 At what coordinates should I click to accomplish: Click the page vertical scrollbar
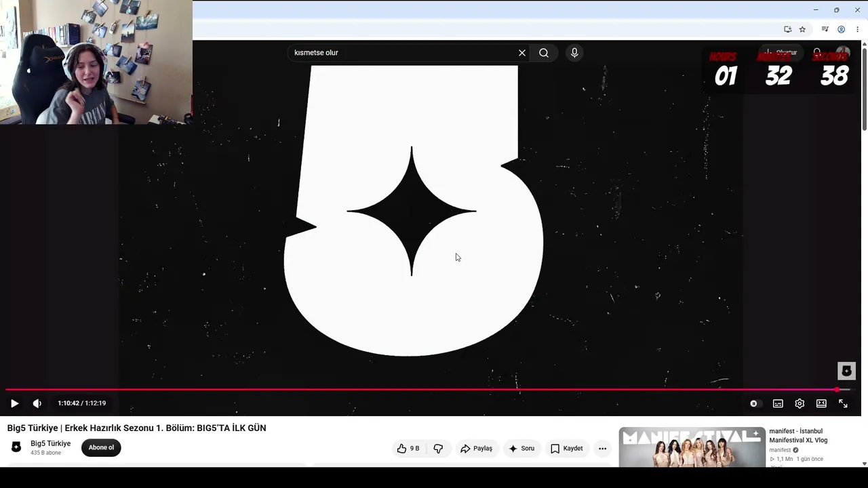tap(864, 88)
